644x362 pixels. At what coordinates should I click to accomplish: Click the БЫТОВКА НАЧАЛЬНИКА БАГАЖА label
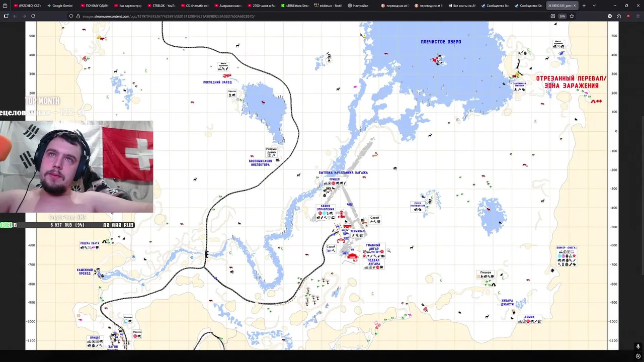pyautogui.click(x=343, y=172)
